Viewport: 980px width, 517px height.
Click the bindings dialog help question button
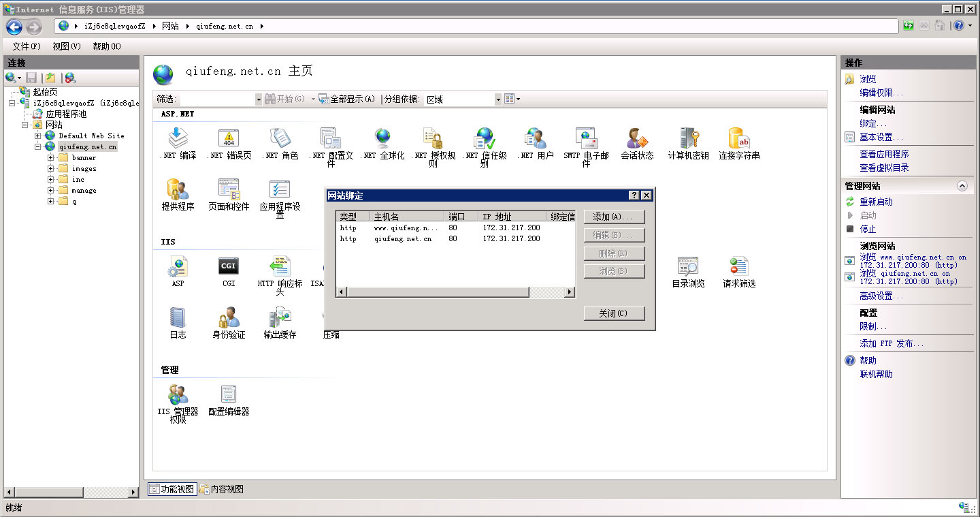click(x=634, y=195)
